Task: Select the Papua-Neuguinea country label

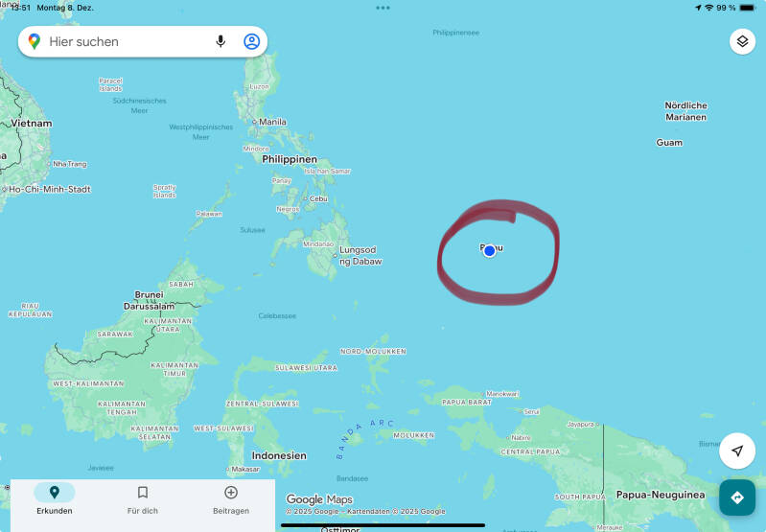Action: [661, 495]
